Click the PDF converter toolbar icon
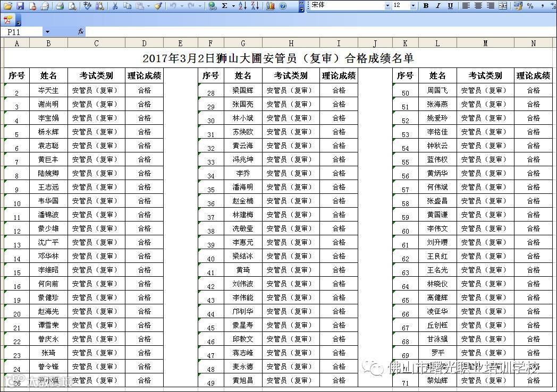Image resolution: width=557 pixels, height=392 pixels. click(8, 20)
